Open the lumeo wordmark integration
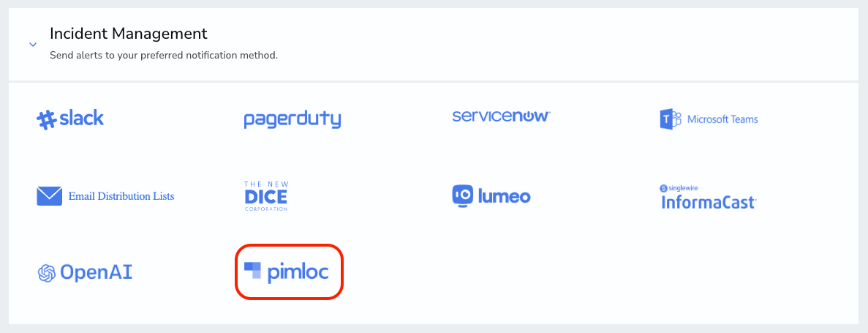The height and width of the screenshot is (333, 868). pyautogui.click(x=503, y=196)
